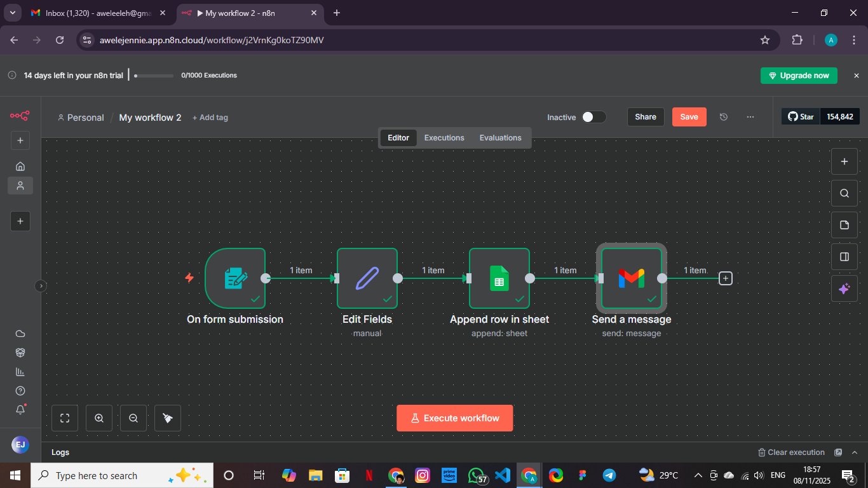This screenshot has width=868, height=488.
Task: Click the fit-to-view canvas icon
Action: click(x=65, y=418)
